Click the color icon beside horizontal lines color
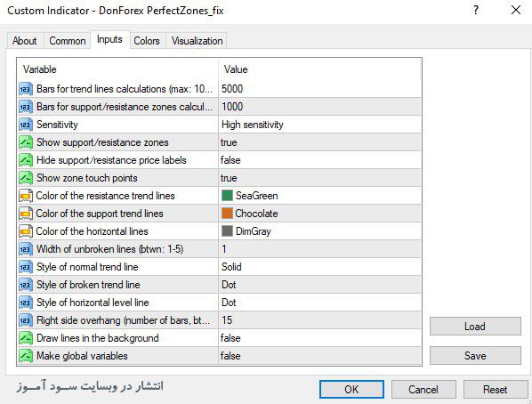This screenshot has width=532, height=404. tap(26, 231)
